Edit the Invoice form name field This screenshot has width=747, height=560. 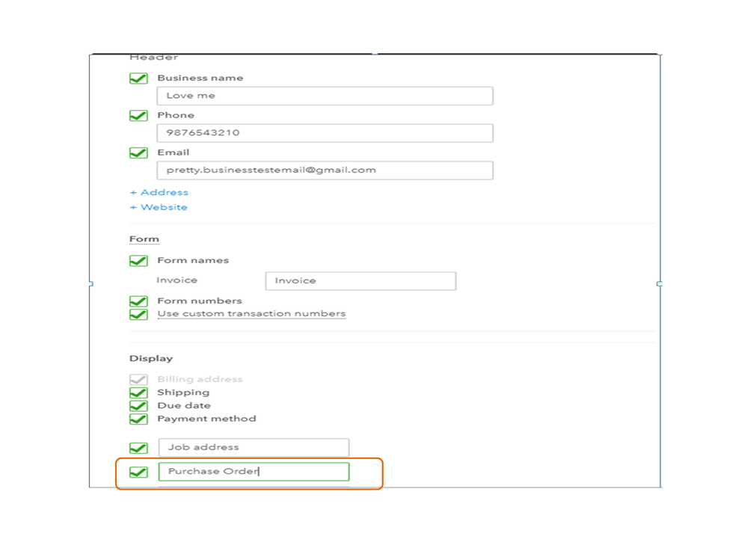pos(360,281)
